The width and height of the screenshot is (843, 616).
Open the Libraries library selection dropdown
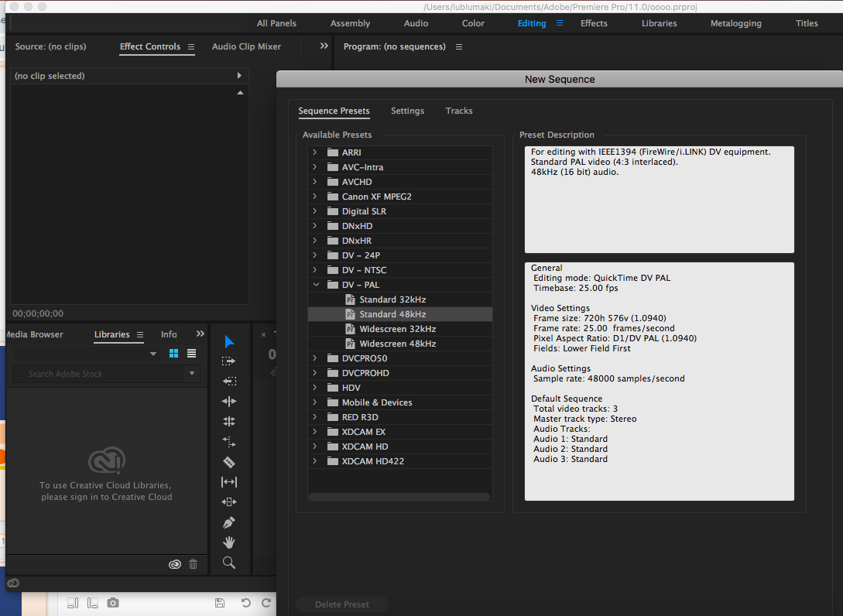click(x=153, y=354)
